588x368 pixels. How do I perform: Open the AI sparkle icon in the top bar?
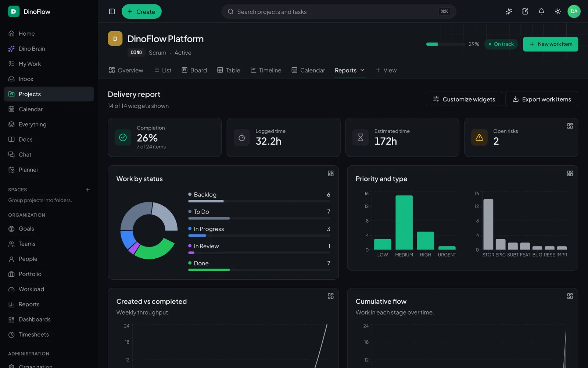pos(509,11)
